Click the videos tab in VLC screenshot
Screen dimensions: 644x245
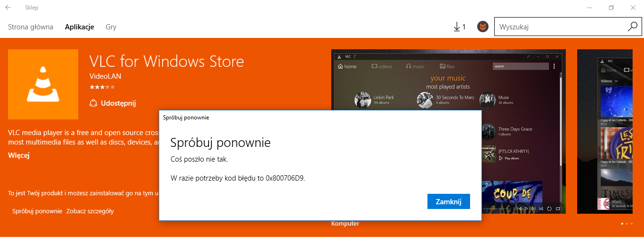tap(381, 66)
